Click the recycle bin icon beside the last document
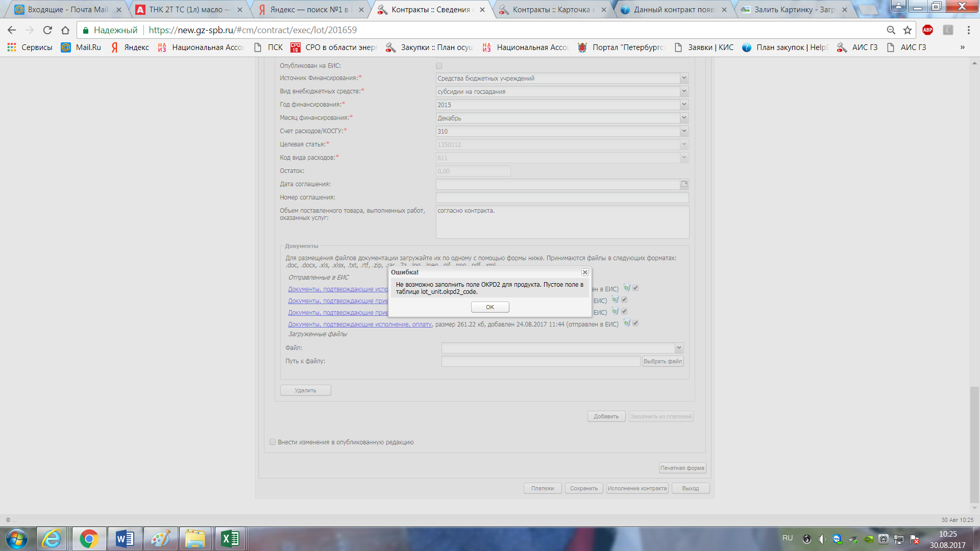Image resolution: width=980 pixels, height=551 pixels. [x=627, y=323]
